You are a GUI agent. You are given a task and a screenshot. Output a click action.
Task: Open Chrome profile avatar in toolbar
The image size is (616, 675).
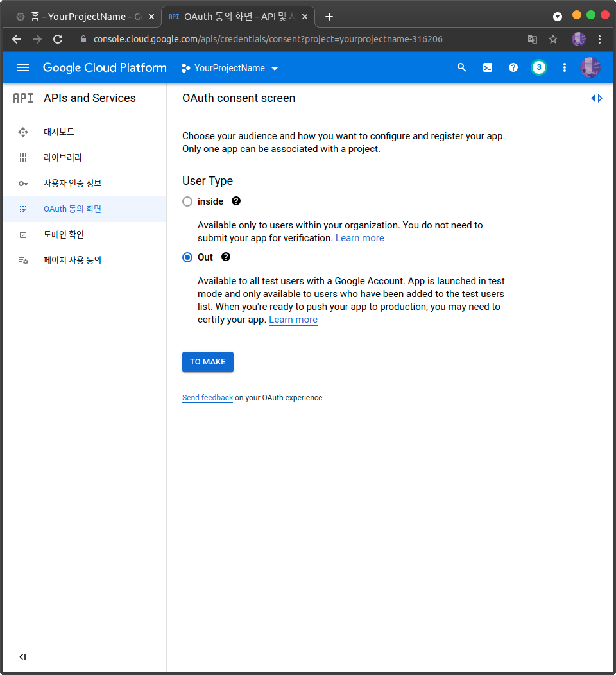[x=579, y=39]
